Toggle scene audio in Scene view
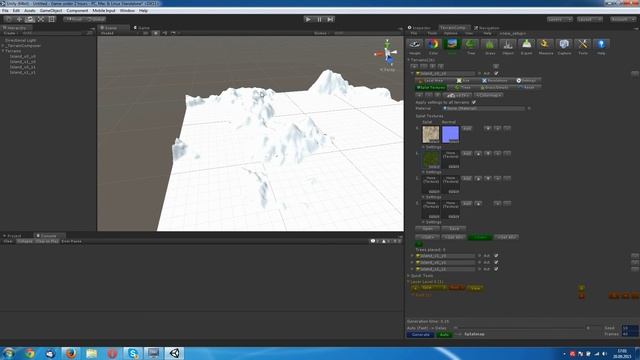The height and width of the screenshot is (360, 640). pyautogui.click(x=165, y=33)
